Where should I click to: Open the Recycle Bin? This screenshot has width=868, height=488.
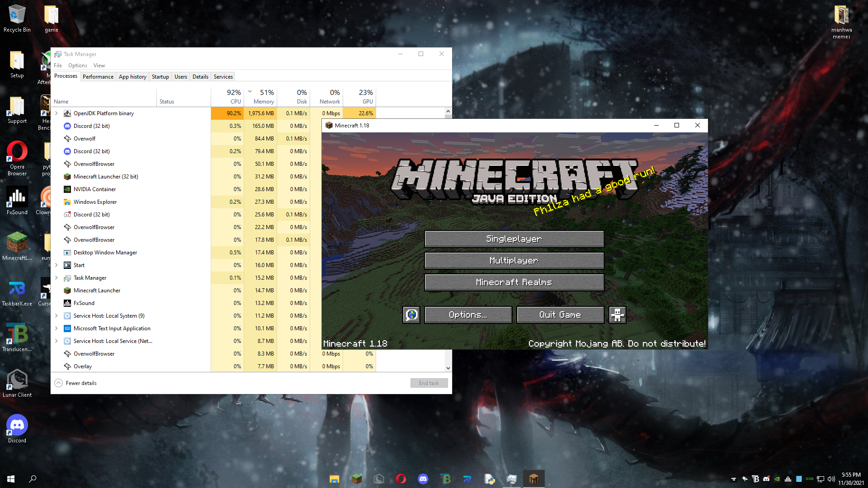pos(17,15)
